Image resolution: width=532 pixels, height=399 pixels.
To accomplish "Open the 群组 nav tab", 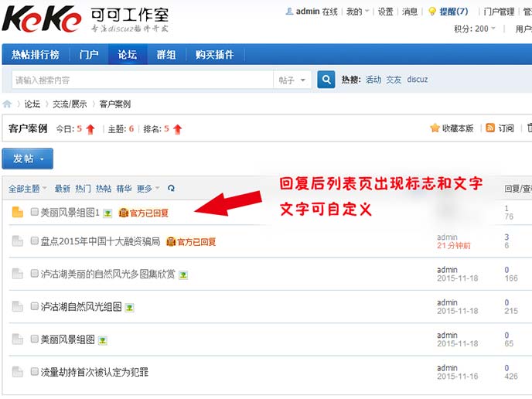I will [166, 54].
